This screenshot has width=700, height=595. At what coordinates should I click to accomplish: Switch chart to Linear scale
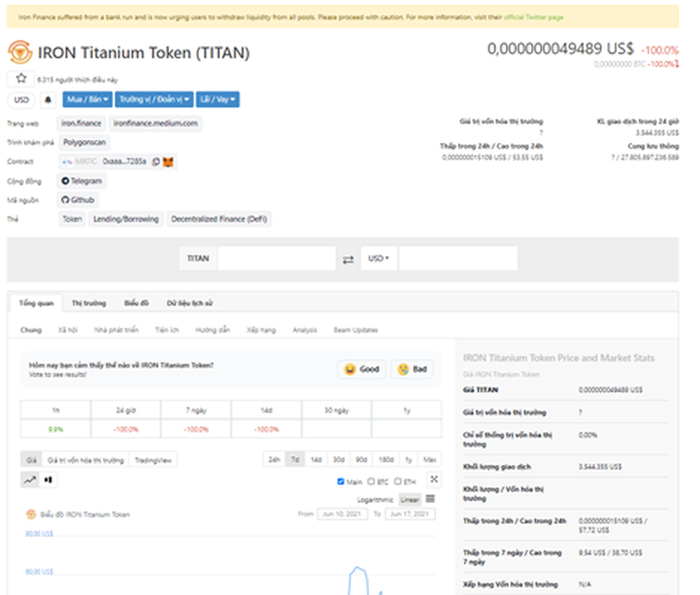tap(410, 500)
